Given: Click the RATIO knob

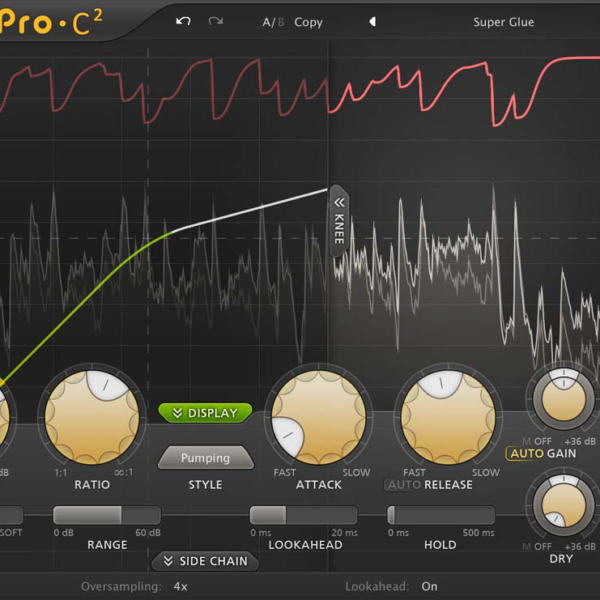Looking at the screenshot, I should [x=92, y=417].
